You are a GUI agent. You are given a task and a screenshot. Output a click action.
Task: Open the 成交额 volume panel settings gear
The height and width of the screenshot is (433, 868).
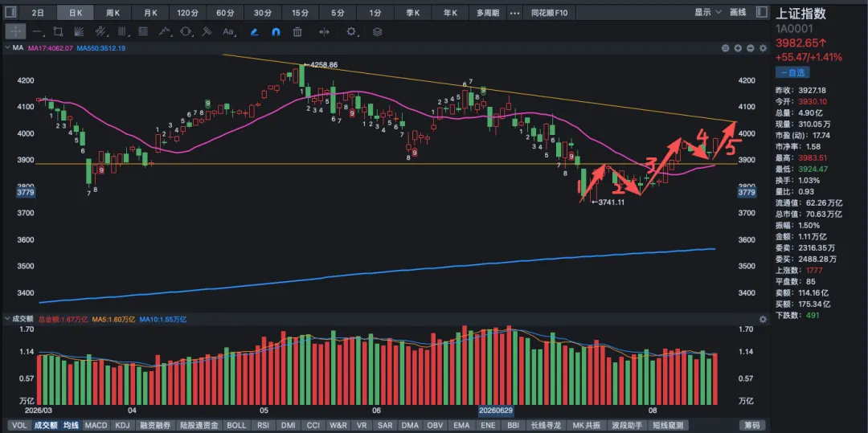tap(763, 320)
